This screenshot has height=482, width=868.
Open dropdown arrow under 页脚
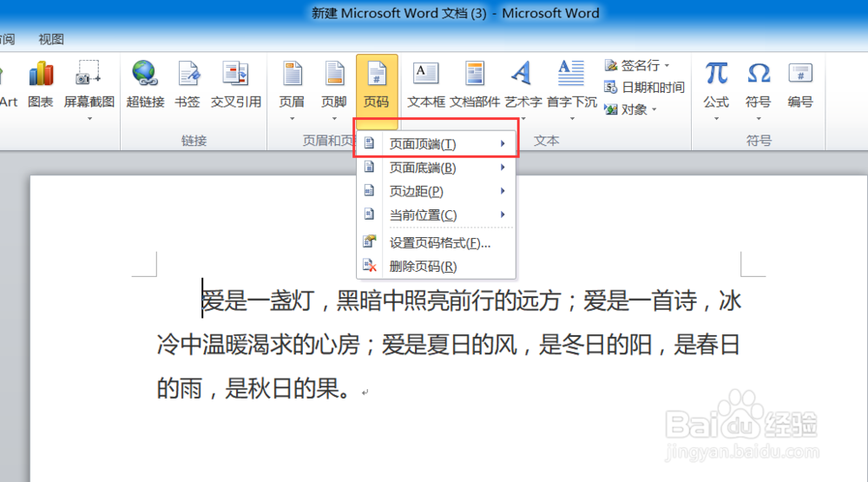pos(334,119)
